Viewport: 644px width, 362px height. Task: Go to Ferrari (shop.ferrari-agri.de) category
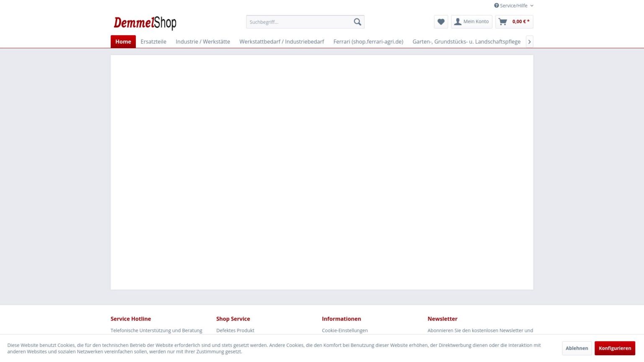(368, 41)
